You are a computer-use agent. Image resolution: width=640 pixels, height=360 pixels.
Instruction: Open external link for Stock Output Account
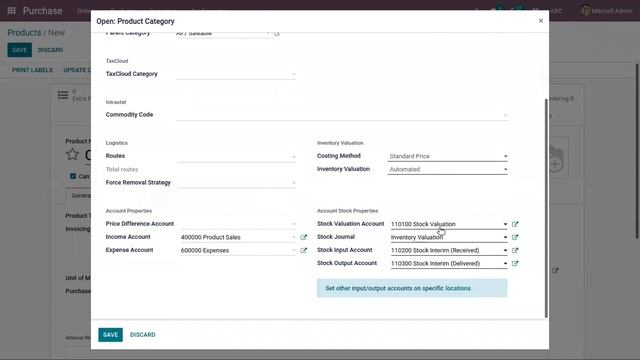515,263
